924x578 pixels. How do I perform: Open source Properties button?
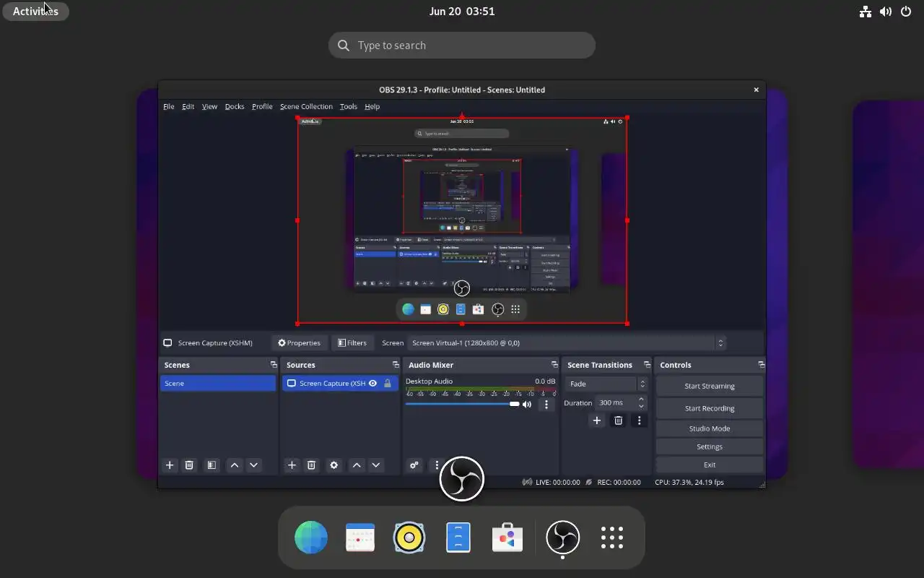click(x=299, y=343)
